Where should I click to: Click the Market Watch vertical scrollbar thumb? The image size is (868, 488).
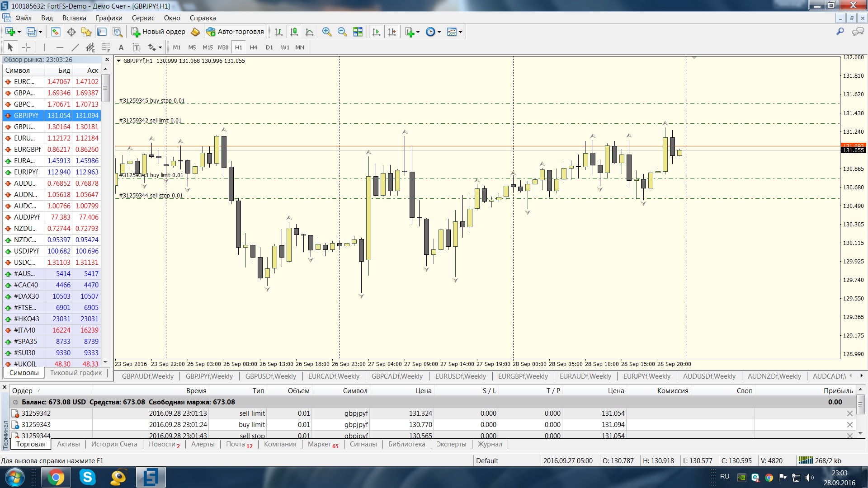click(x=106, y=88)
